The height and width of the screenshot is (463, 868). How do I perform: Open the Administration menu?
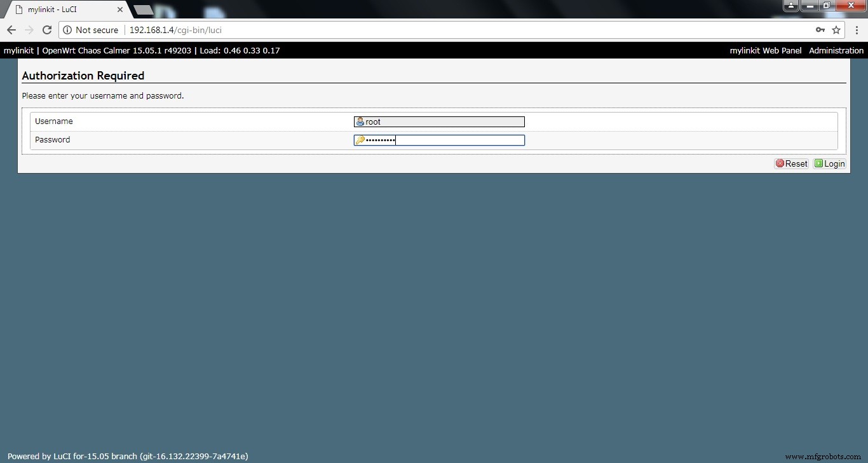point(836,50)
